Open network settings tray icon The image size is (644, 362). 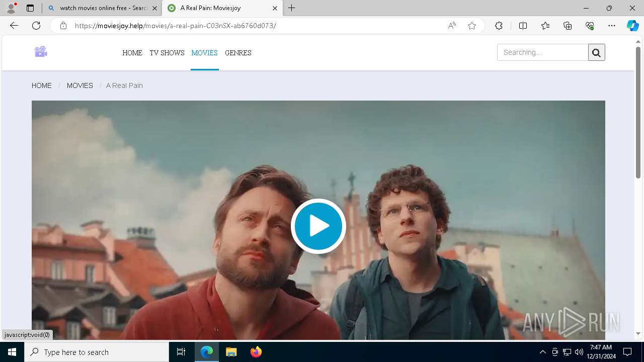click(x=567, y=352)
